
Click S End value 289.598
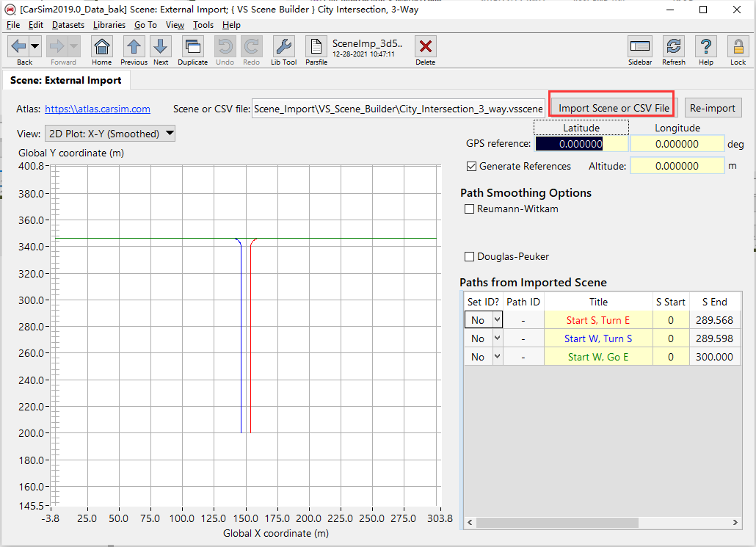coord(715,338)
